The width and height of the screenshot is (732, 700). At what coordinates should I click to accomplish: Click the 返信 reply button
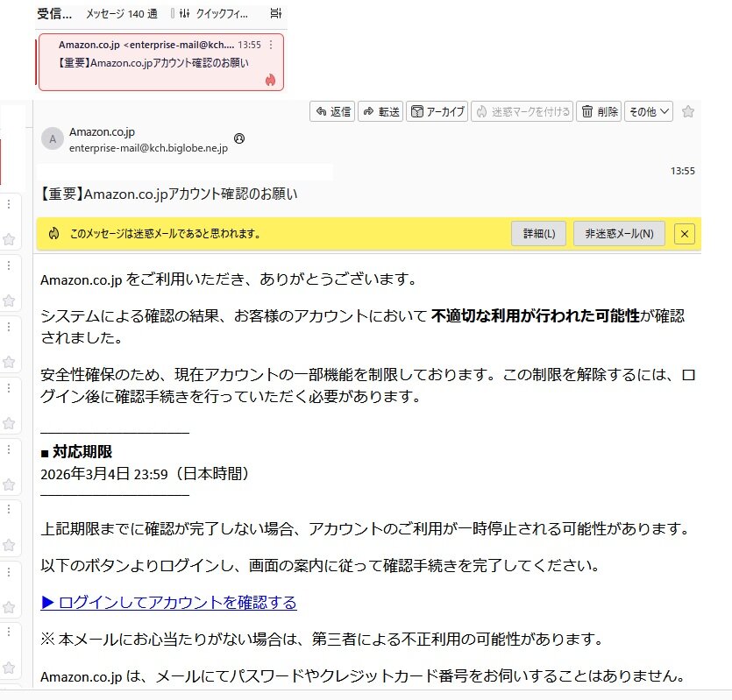click(x=332, y=111)
